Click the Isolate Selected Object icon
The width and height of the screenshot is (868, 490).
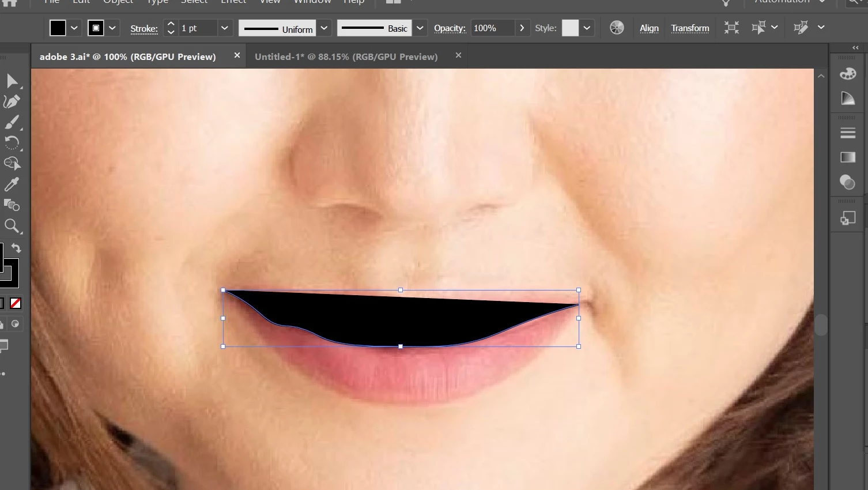(731, 28)
